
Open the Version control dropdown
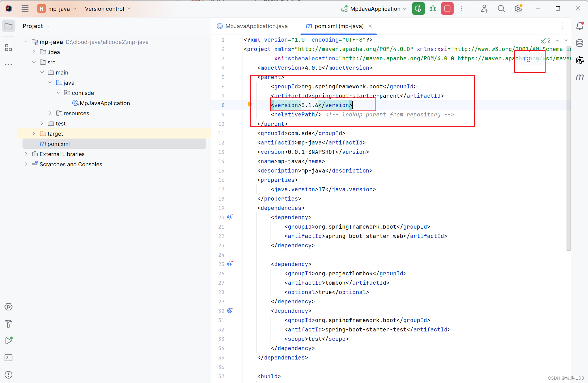108,9
